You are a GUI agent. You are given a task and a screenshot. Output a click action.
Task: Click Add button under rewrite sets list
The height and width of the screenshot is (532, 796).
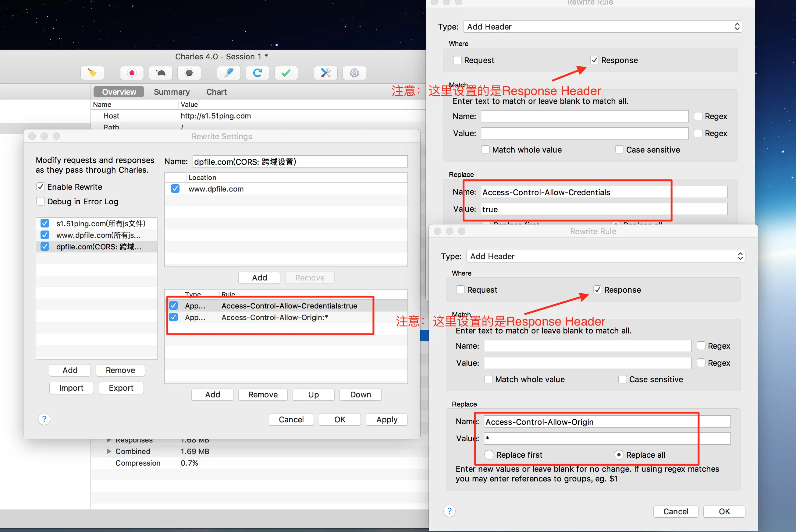click(x=70, y=370)
